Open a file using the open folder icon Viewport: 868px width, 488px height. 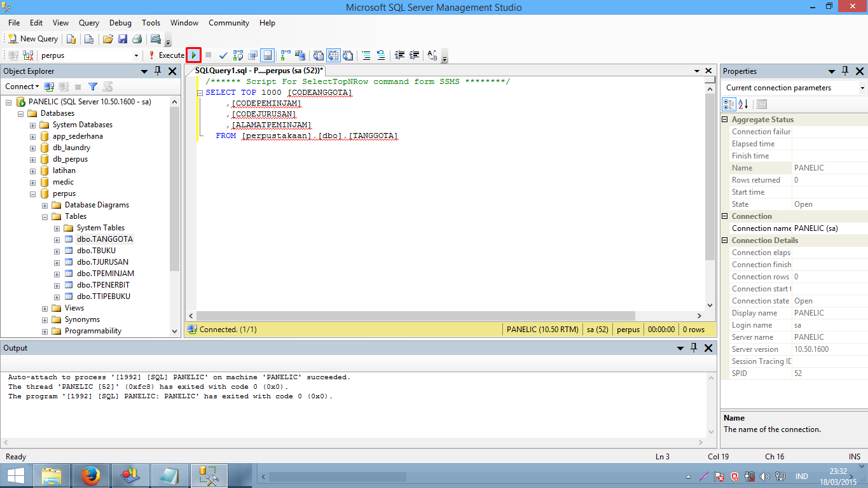point(107,38)
